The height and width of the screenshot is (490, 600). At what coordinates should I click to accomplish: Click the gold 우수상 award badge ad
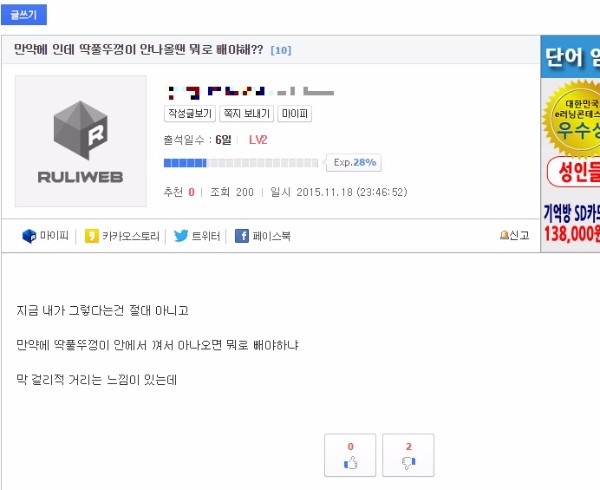point(572,119)
